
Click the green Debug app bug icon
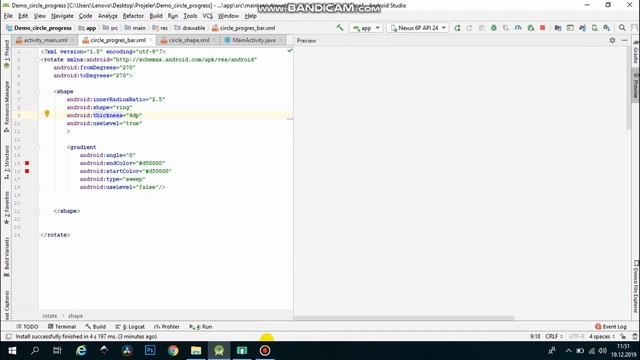(493, 28)
